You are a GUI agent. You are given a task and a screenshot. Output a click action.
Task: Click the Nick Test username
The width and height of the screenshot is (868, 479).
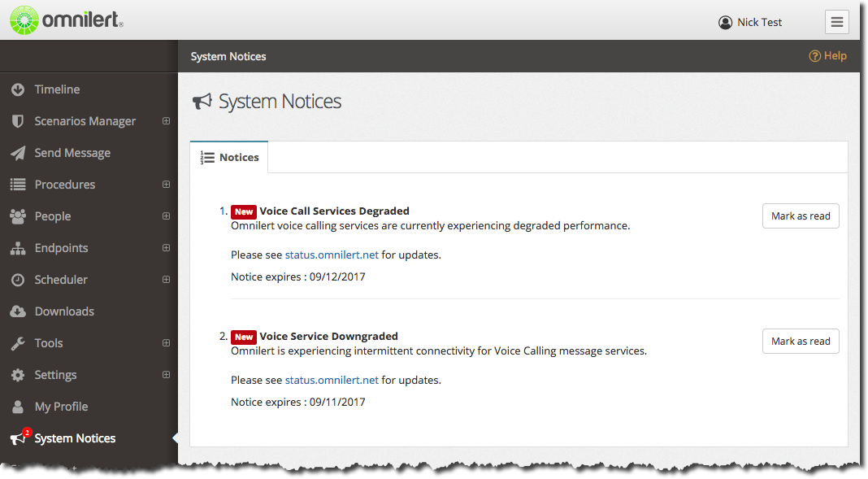(x=759, y=22)
